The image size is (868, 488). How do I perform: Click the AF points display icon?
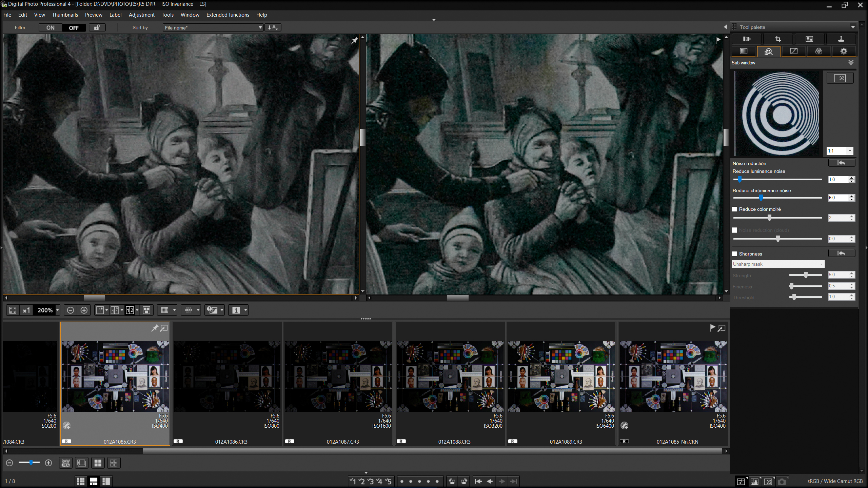(189, 310)
